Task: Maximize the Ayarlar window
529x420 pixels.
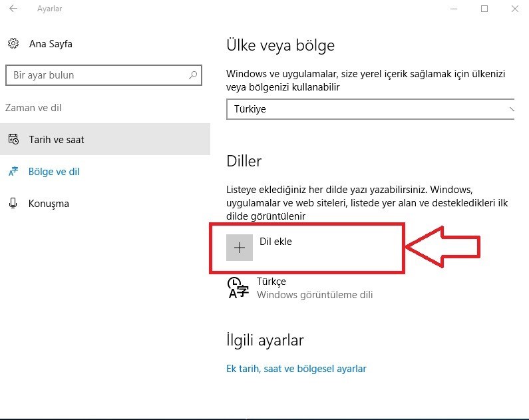Action: pyautogui.click(x=484, y=9)
